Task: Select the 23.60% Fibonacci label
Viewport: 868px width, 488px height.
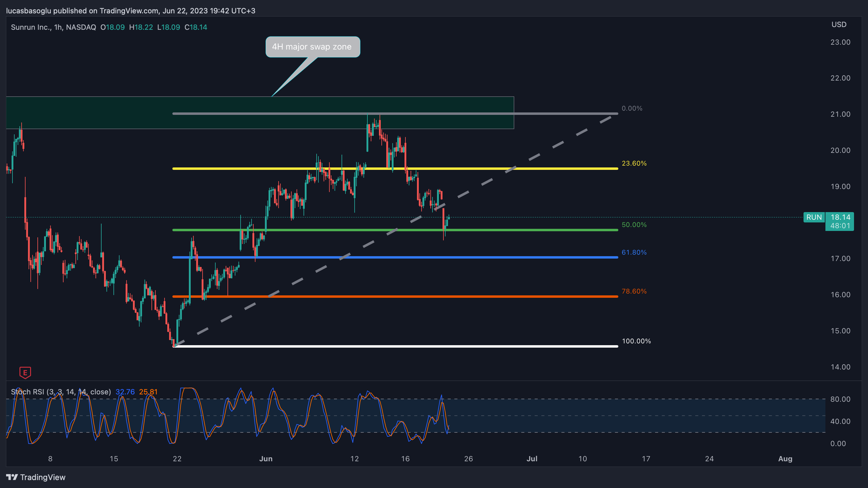Action: [x=634, y=163]
